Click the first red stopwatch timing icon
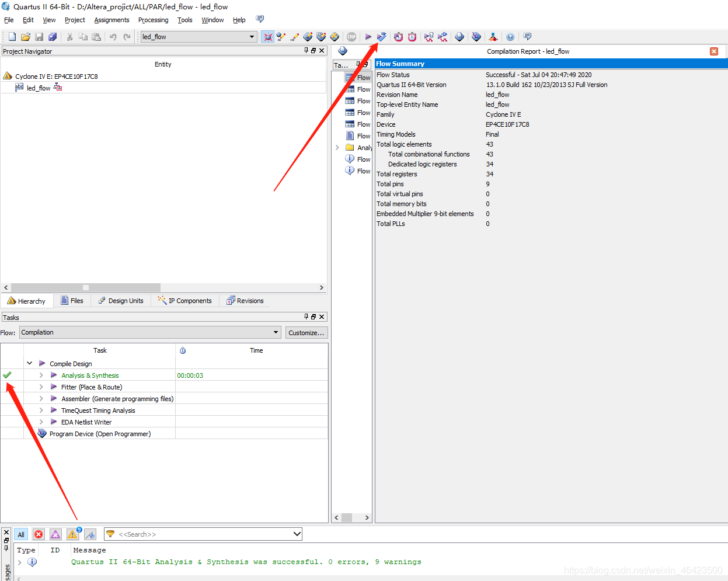This screenshot has height=581, width=728. pyautogui.click(x=398, y=37)
